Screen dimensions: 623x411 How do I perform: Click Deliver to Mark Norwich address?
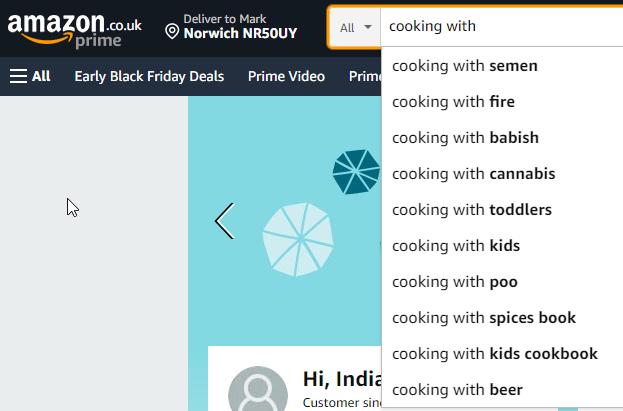pos(240,27)
